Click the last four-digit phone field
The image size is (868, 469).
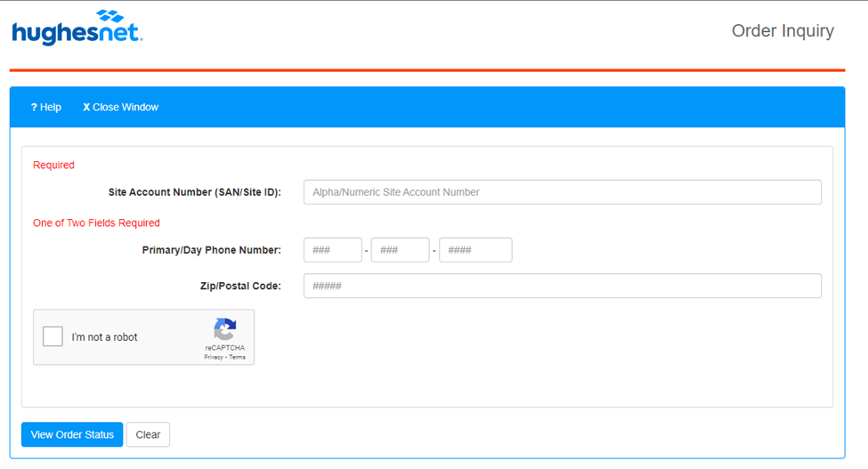(x=475, y=250)
